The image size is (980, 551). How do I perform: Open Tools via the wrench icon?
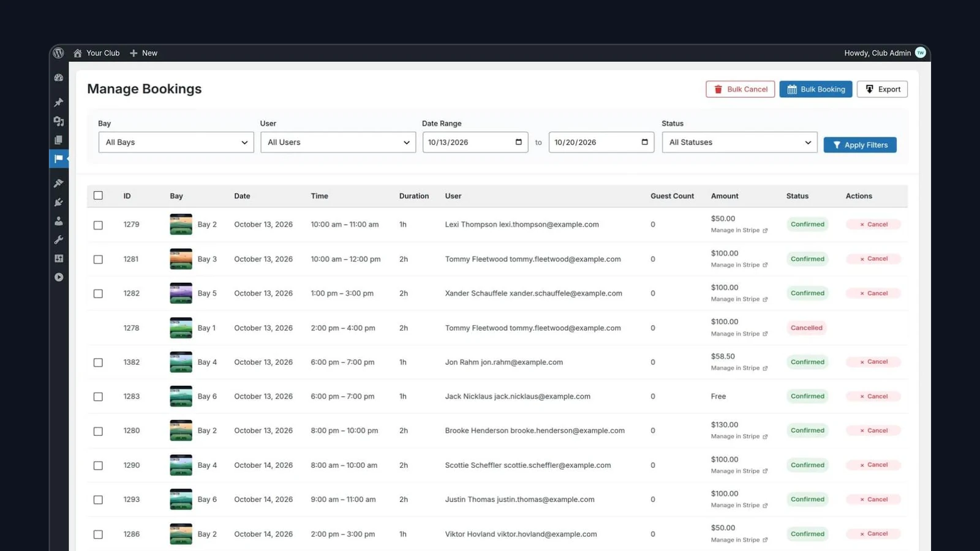pyautogui.click(x=59, y=240)
